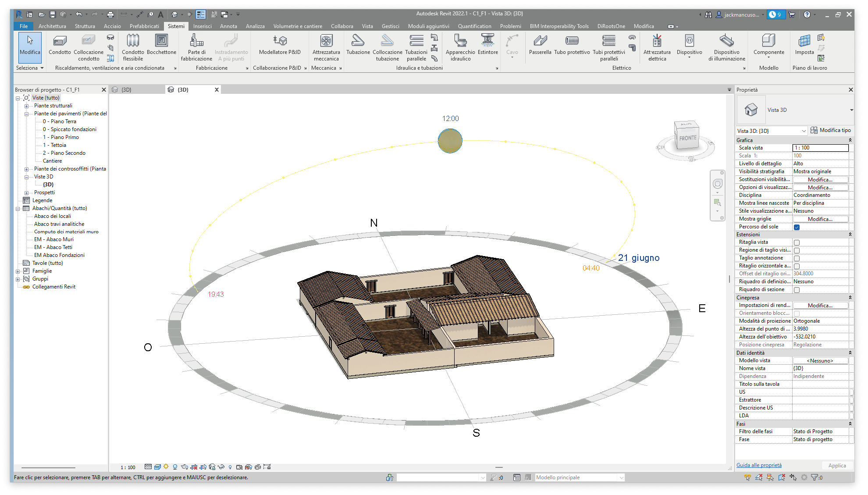Click Modifica for Impostazioni di rendering

click(x=820, y=306)
